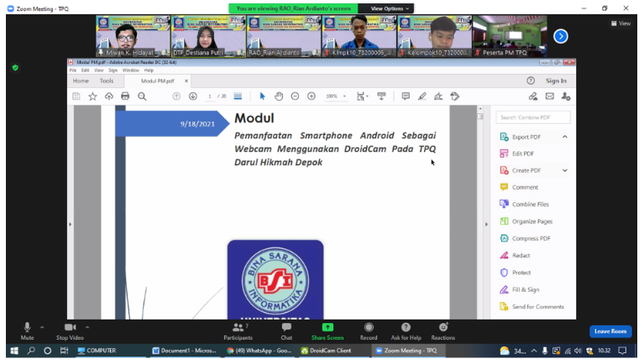Image resolution: width=644 pixels, height=364 pixels.
Task: Open the Window menu
Action: 131,70
